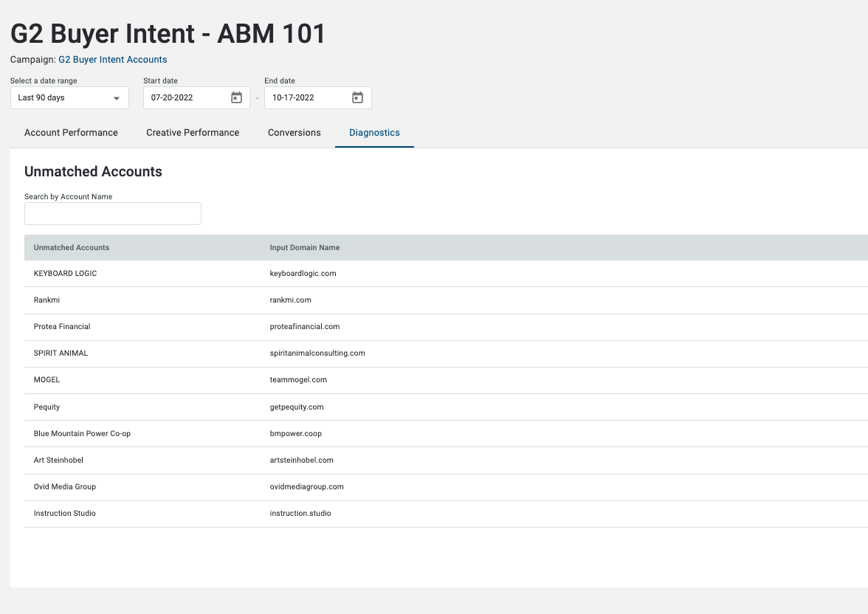868x614 pixels.
Task: Select the Art Steinhobel account name
Action: 59,460
